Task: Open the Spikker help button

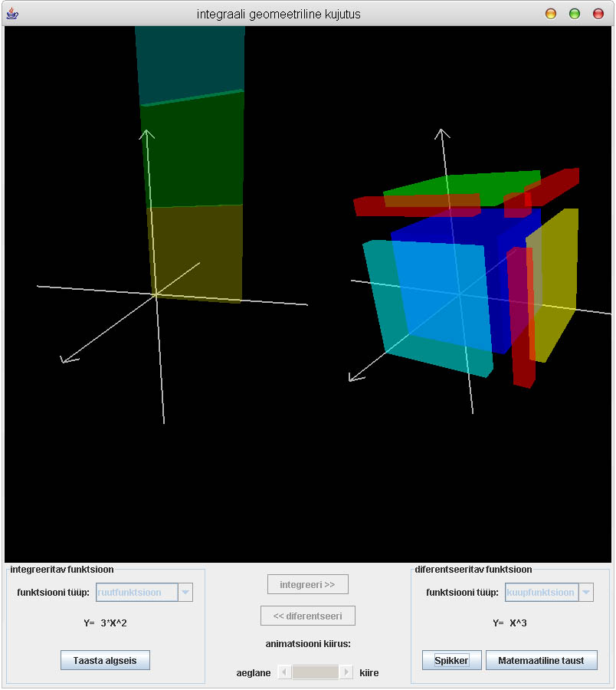Action: (x=451, y=660)
